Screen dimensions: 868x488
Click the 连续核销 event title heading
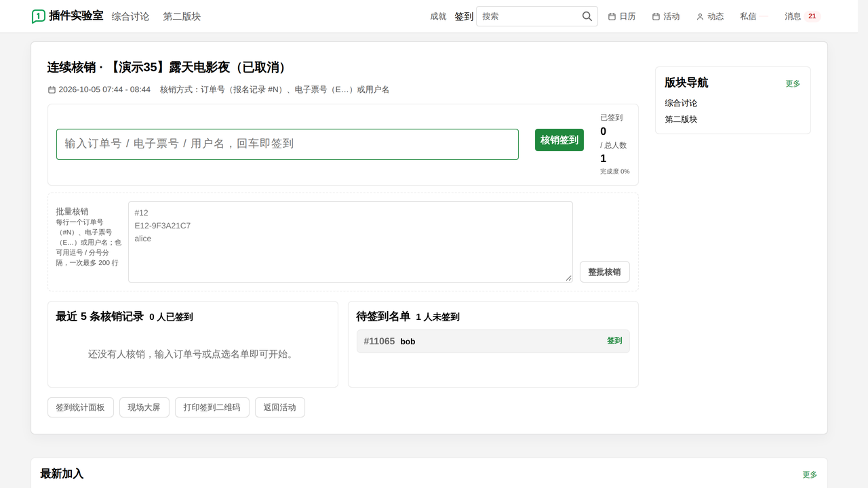pos(170,67)
